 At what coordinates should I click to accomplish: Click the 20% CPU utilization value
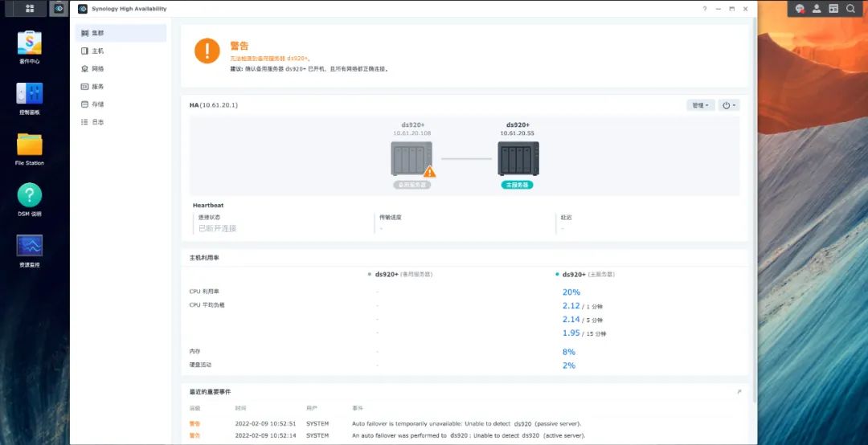pos(571,292)
